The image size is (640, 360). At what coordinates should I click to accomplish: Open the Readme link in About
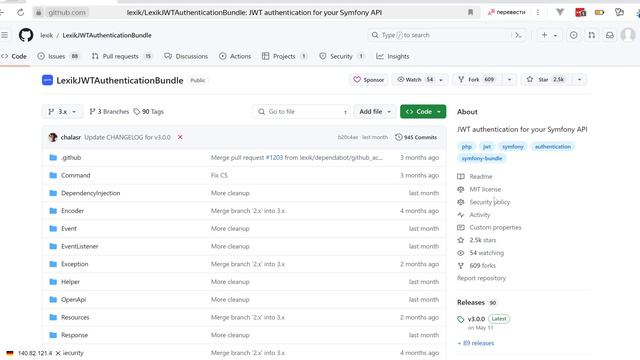481,176
